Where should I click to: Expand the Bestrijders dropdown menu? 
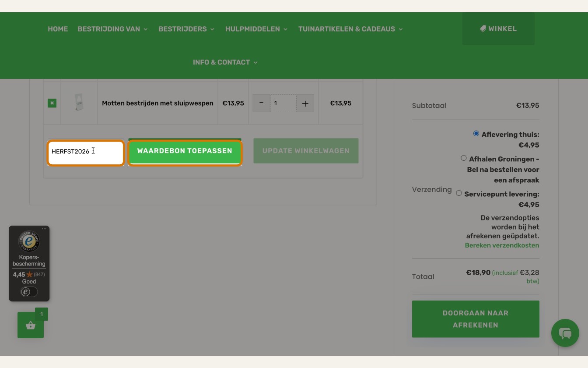click(x=186, y=29)
